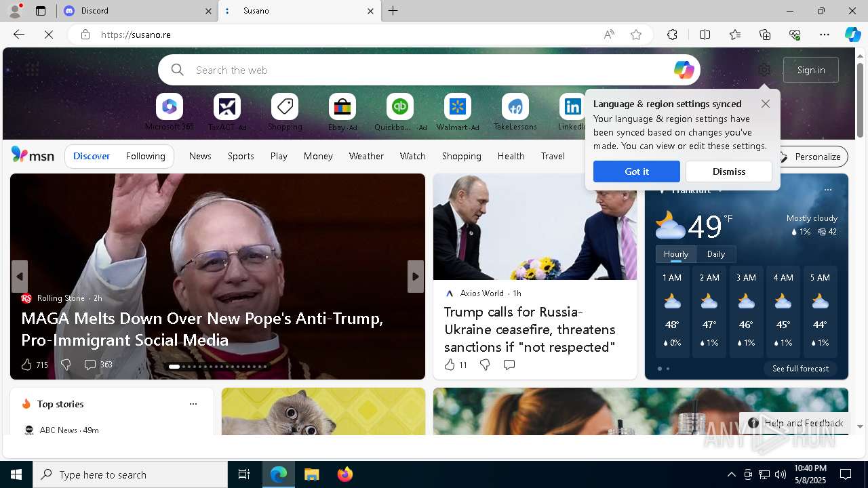This screenshot has height=488, width=868.
Task: Open the MAGA Melts Down headline
Action: click(202, 329)
